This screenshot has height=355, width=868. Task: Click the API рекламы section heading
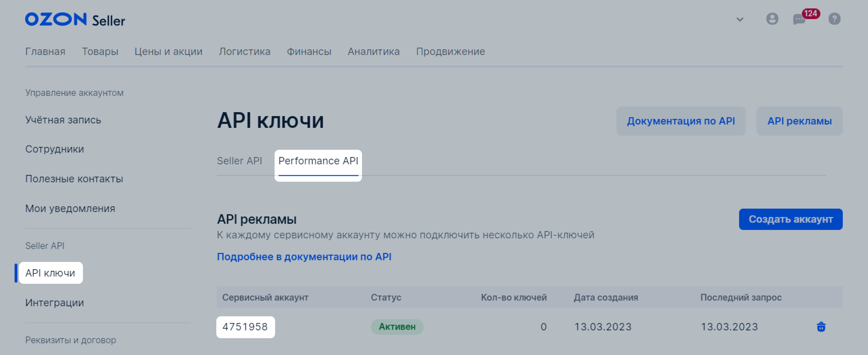[257, 219]
